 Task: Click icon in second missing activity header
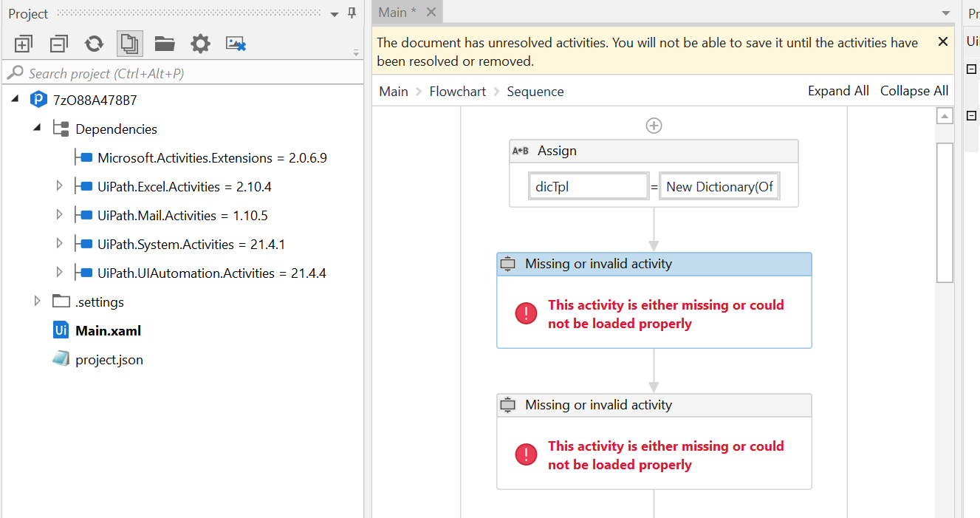click(507, 405)
